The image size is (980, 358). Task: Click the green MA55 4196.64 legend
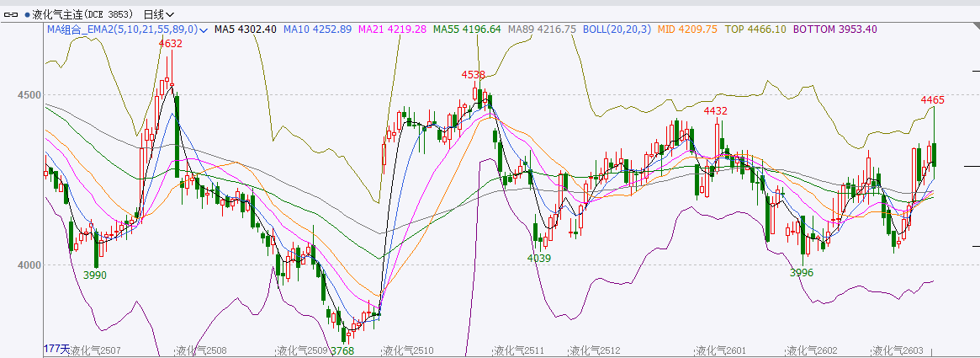coord(467,29)
